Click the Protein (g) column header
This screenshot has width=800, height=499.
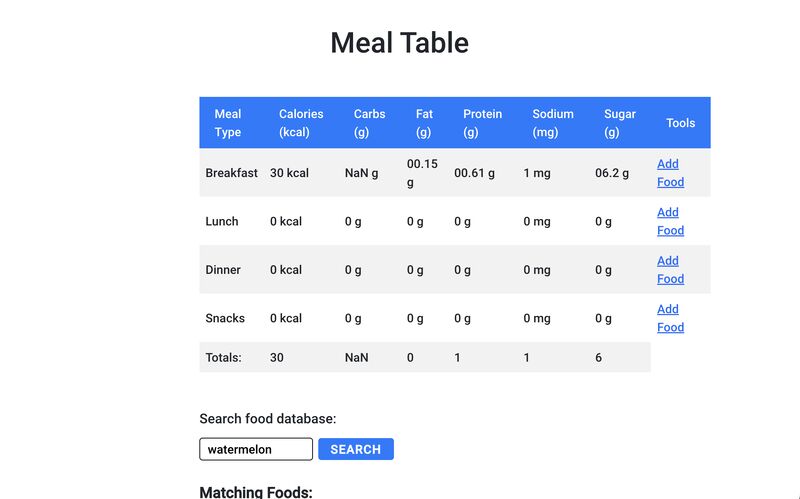(483, 123)
